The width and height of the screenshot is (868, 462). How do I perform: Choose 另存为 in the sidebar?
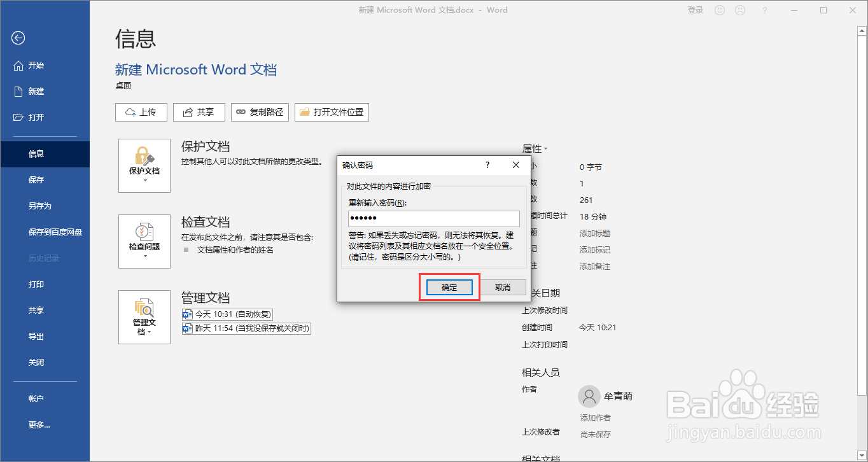tap(45, 206)
